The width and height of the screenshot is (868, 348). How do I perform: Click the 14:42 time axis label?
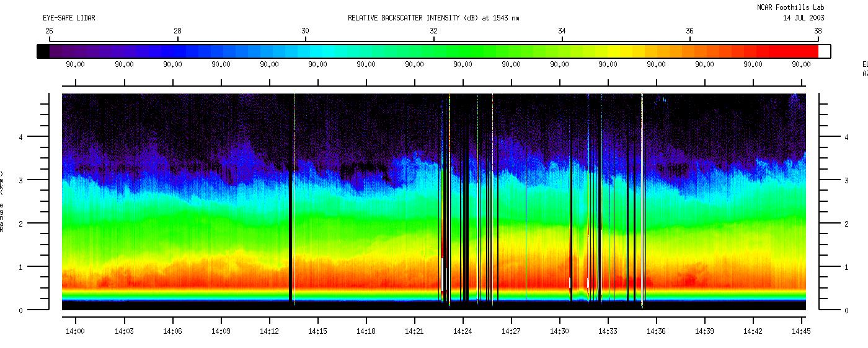[753, 332]
